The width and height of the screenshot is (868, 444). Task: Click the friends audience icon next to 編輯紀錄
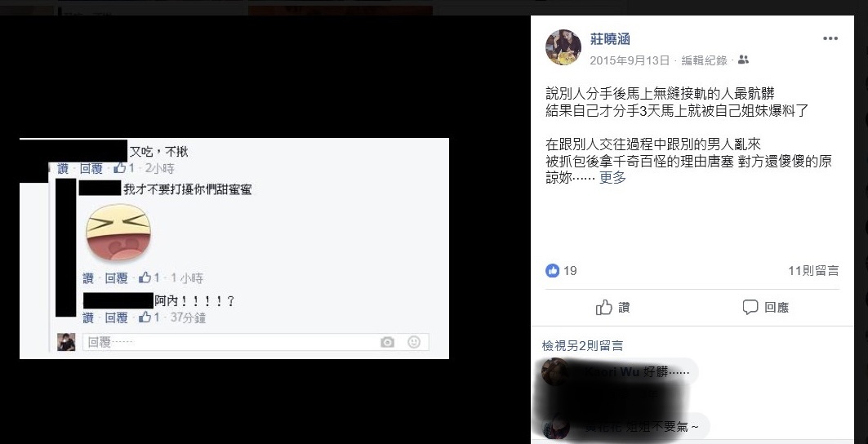tap(743, 60)
